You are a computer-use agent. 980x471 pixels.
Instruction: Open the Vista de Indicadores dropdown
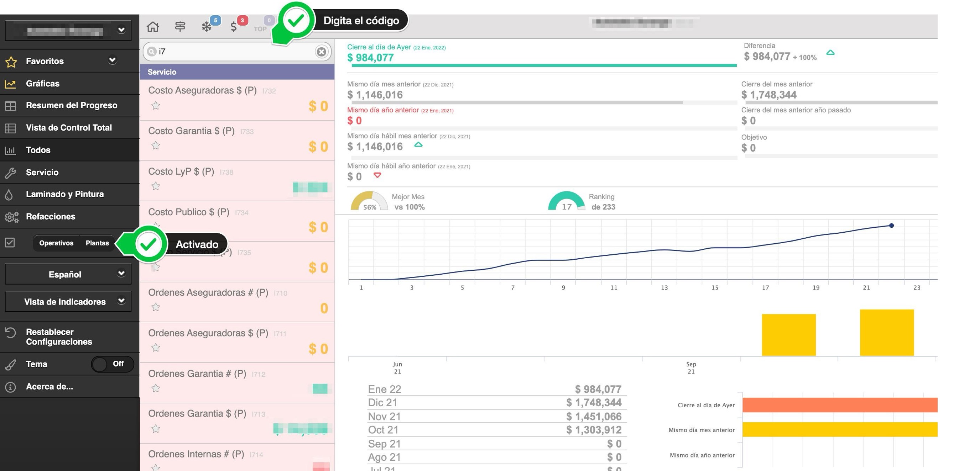[68, 301]
